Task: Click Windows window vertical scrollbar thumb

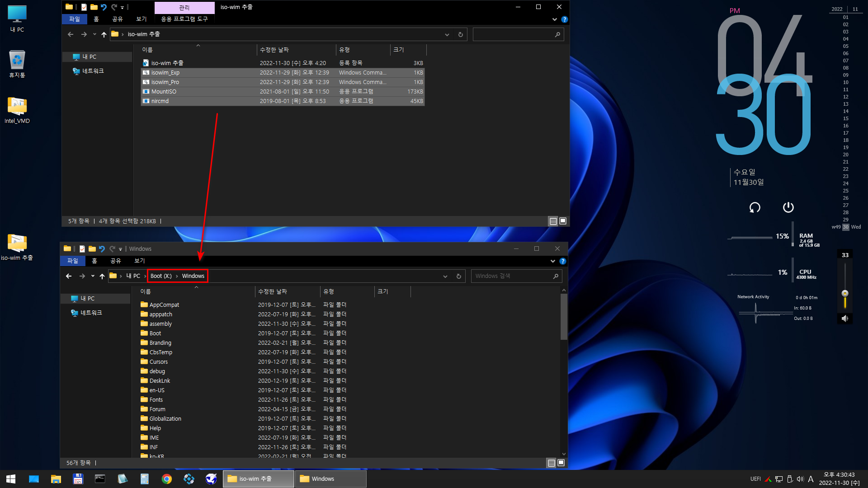Action: (x=564, y=316)
